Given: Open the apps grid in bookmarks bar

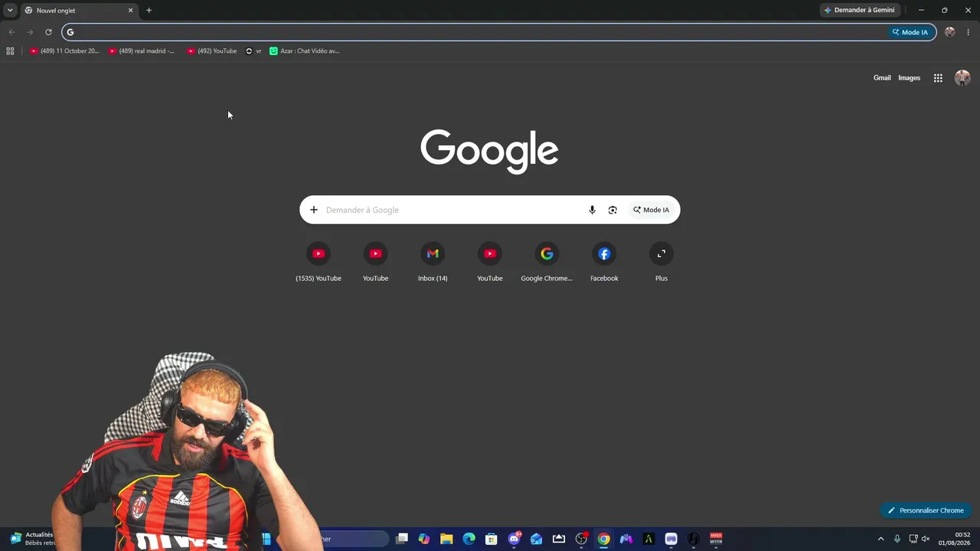Looking at the screenshot, I should tap(10, 51).
